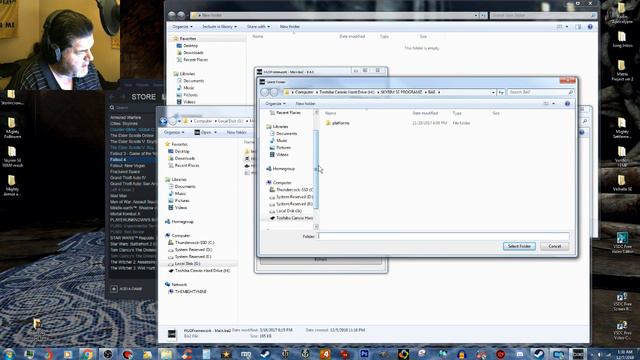This screenshot has width=640, height=360.
Task: Open Music library in dialog sidebar
Action: pyautogui.click(x=281, y=140)
